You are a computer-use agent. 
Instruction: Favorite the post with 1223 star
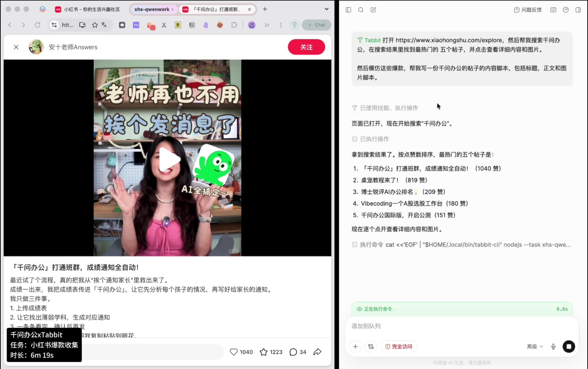click(271, 352)
